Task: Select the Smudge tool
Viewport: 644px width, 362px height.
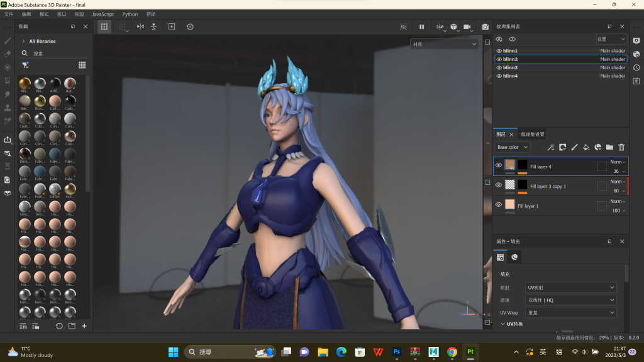Action: (8, 94)
